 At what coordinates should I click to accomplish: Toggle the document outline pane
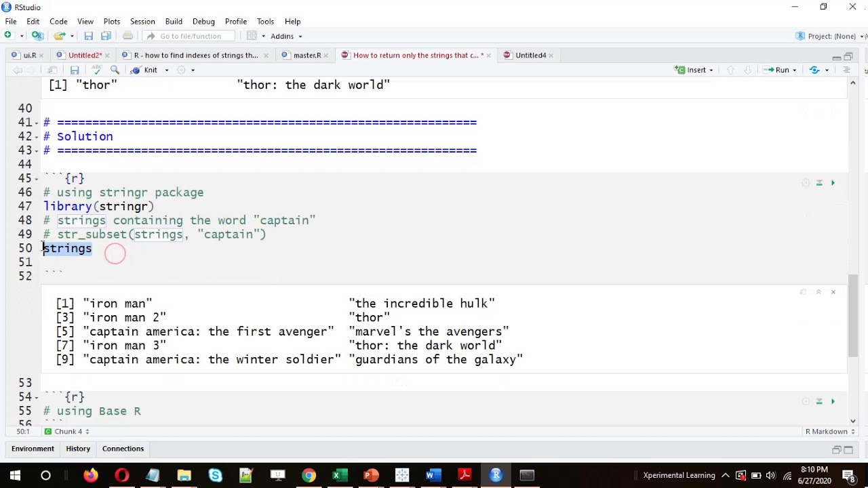846,70
